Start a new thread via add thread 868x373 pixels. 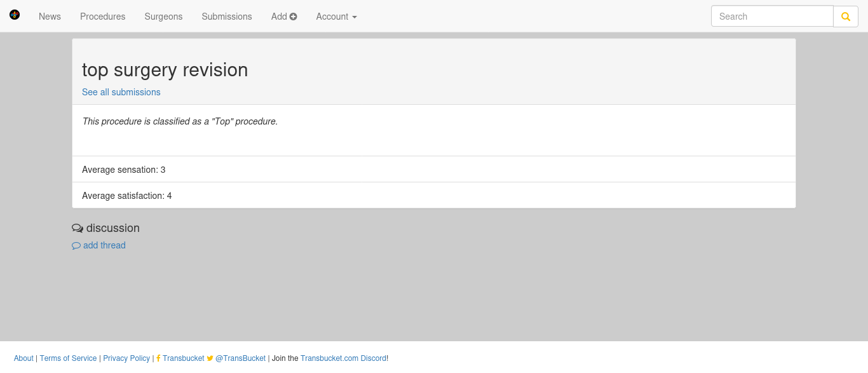tap(98, 245)
